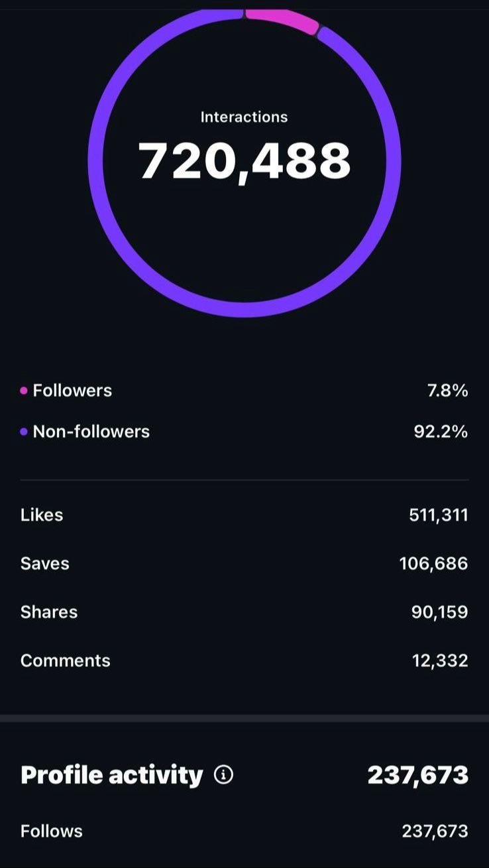Open the Follows row label
This screenshot has height=868, width=489.
click(52, 832)
